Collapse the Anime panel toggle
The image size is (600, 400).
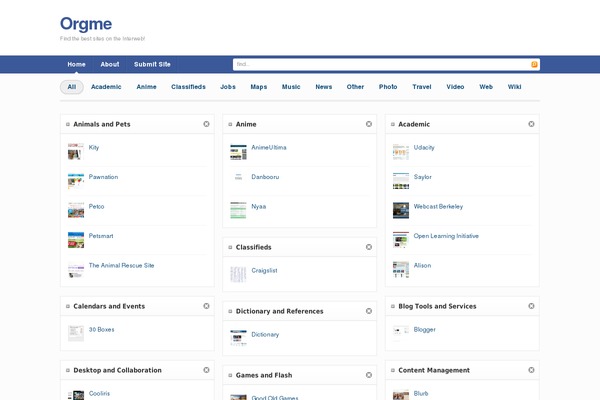(230, 124)
